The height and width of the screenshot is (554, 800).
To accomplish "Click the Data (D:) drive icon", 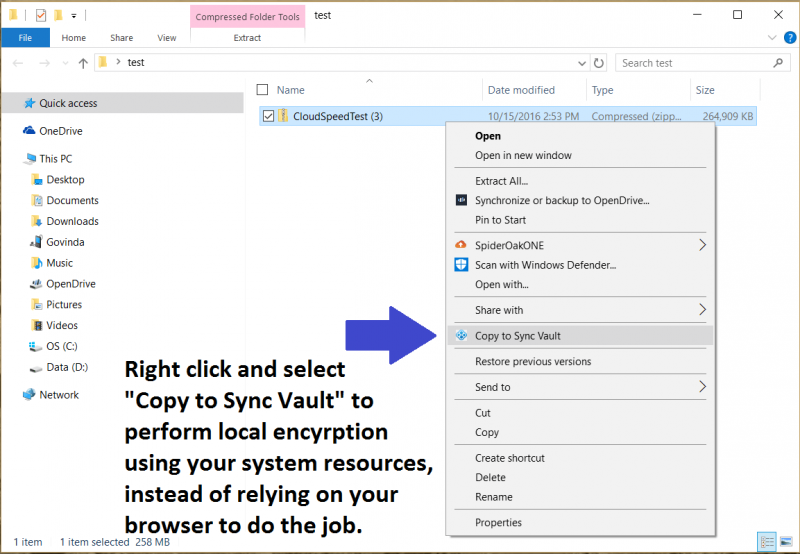I will pos(36,368).
